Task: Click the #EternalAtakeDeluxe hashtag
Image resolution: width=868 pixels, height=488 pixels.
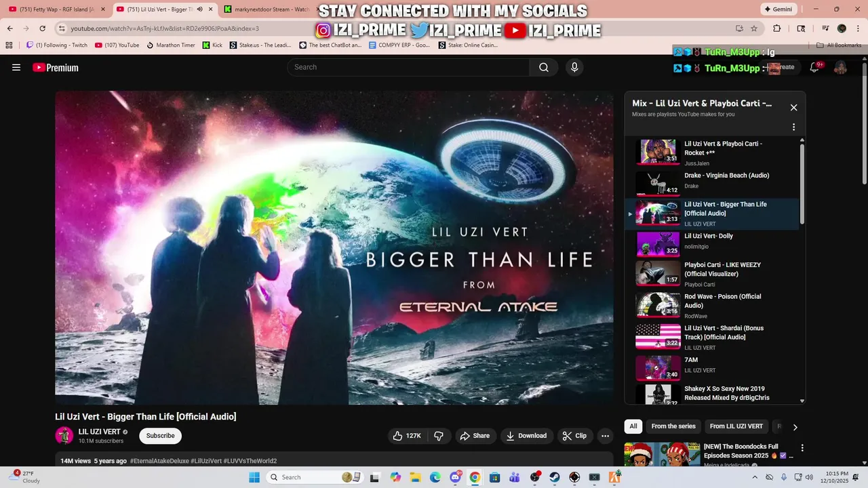Action: point(159,461)
